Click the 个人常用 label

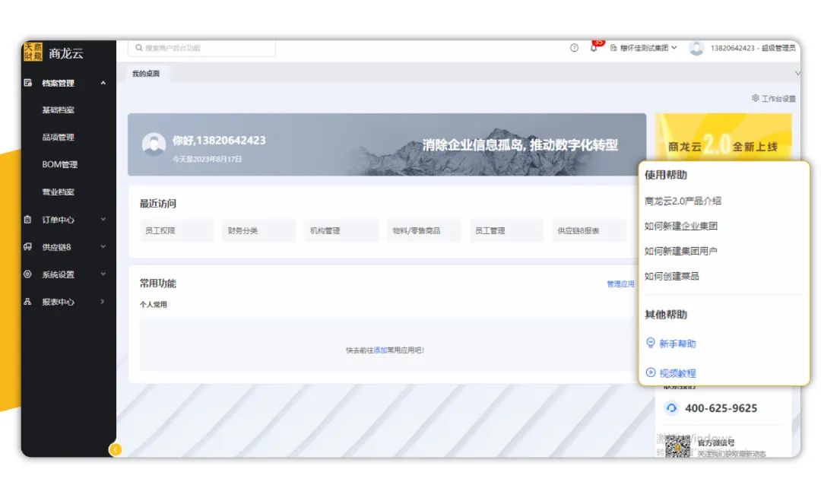click(153, 305)
